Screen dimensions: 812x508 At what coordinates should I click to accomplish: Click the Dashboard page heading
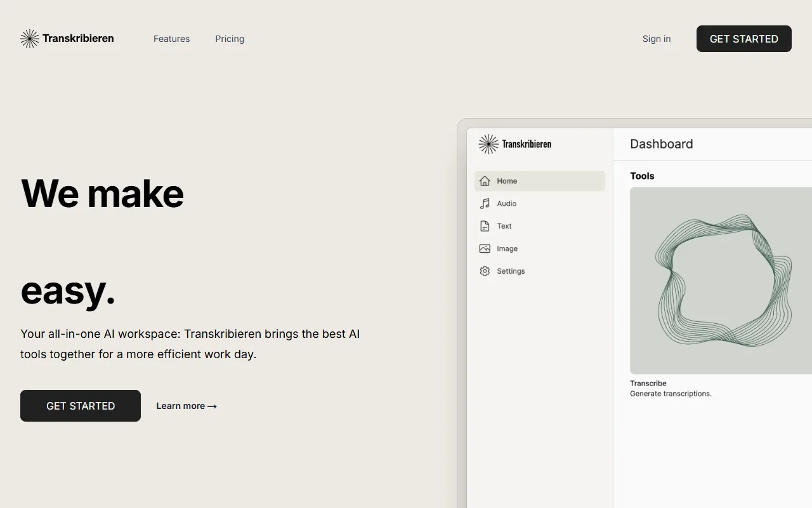coord(661,144)
